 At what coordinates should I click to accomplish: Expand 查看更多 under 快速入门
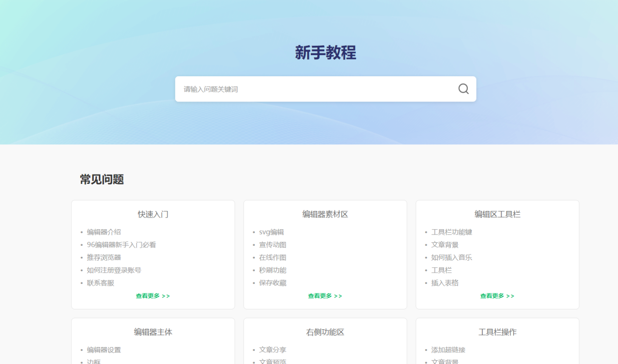coord(153,296)
